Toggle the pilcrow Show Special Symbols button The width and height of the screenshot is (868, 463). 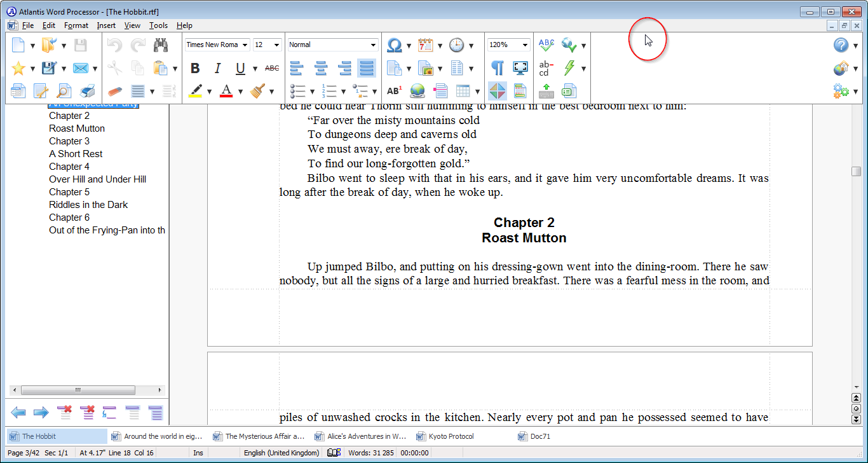tap(498, 68)
